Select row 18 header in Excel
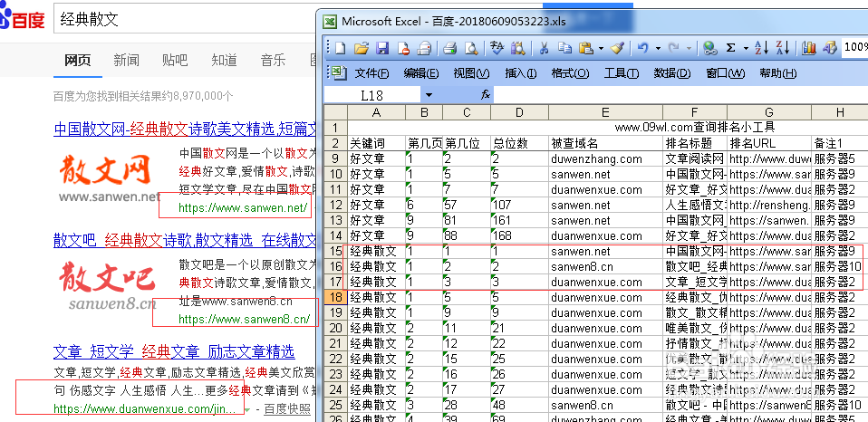868x422 pixels. click(335, 298)
